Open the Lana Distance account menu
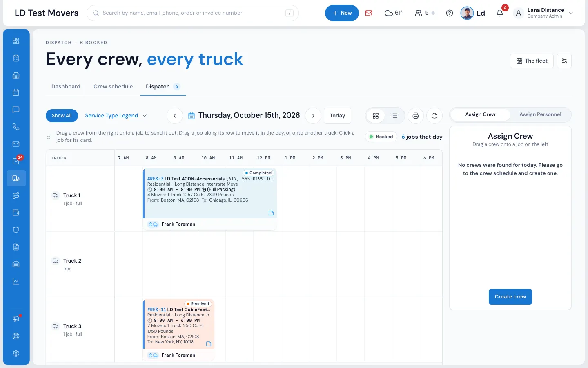 tap(543, 13)
